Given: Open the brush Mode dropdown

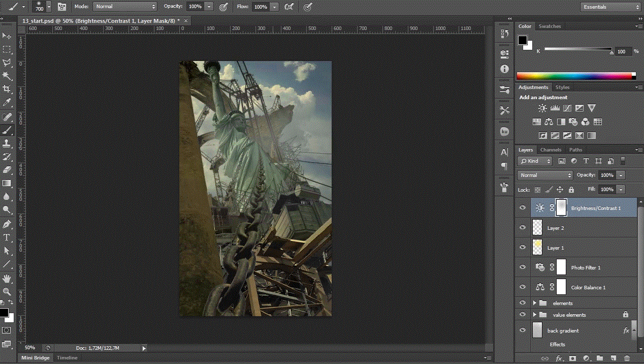Looking at the screenshot, I should point(125,7).
